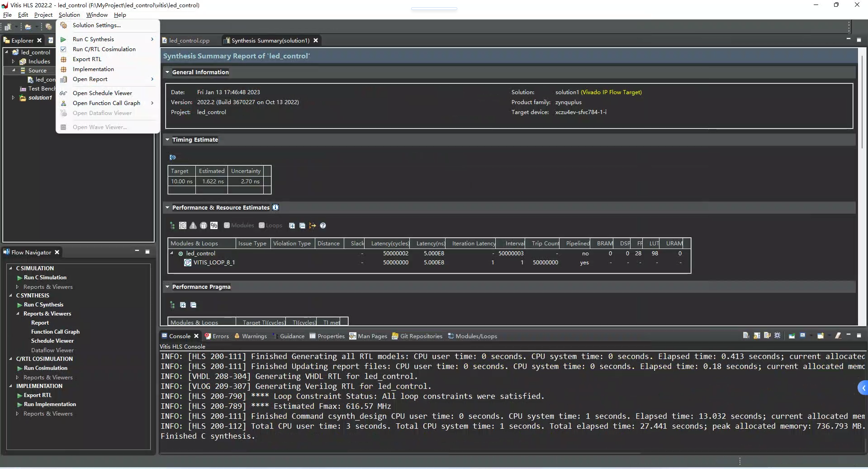868x469 pixels.
Task: Open Schedule Viewer link in Flow Navigator
Action: (x=52, y=341)
